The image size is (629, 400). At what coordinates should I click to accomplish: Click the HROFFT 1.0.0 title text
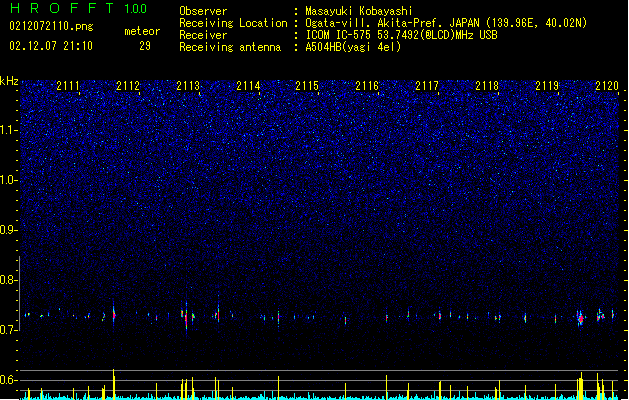coord(79,8)
